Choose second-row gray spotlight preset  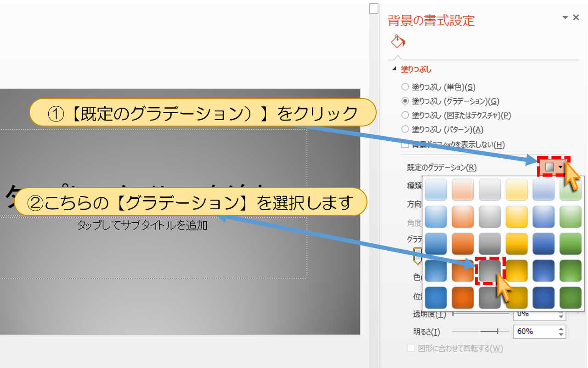[490, 217]
